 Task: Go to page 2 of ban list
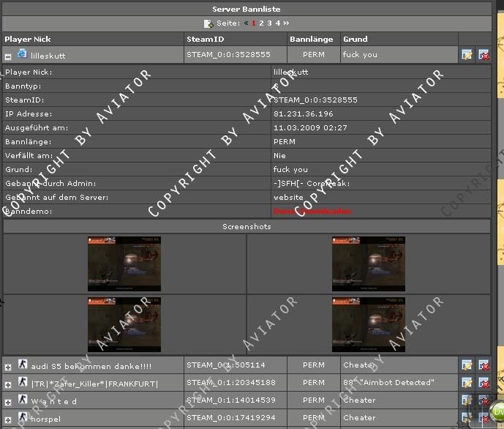click(x=261, y=23)
